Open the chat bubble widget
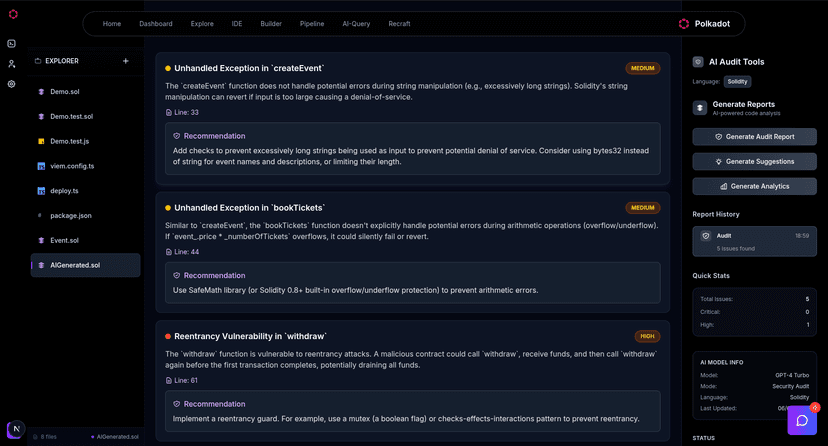The image size is (828, 446). [801, 420]
